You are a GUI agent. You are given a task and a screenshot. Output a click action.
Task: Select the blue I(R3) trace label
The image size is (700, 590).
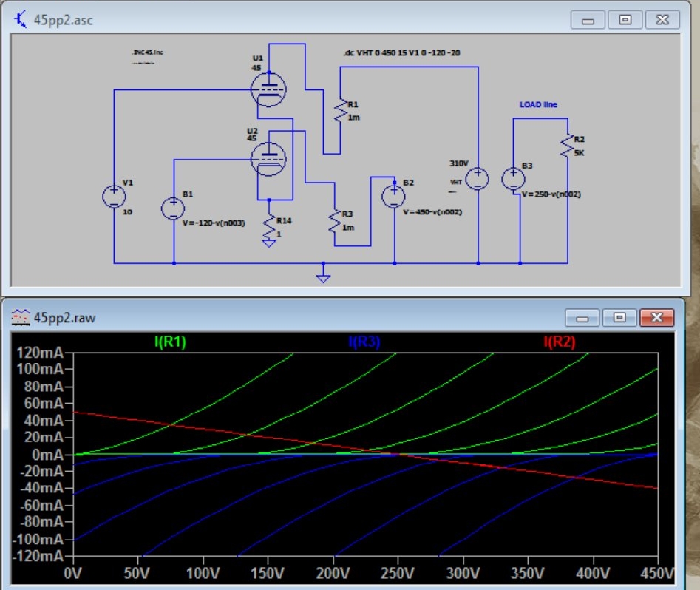[x=364, y=342]
